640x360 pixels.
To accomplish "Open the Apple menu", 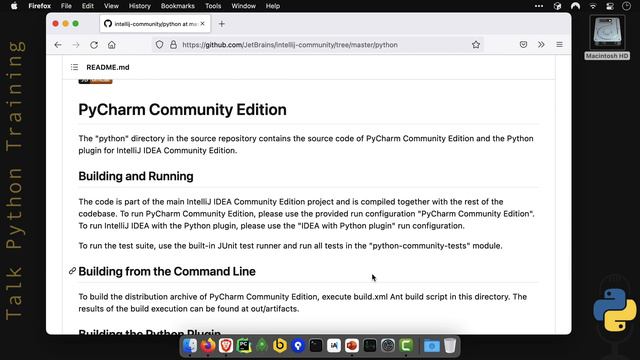I will tap(14, 6).
